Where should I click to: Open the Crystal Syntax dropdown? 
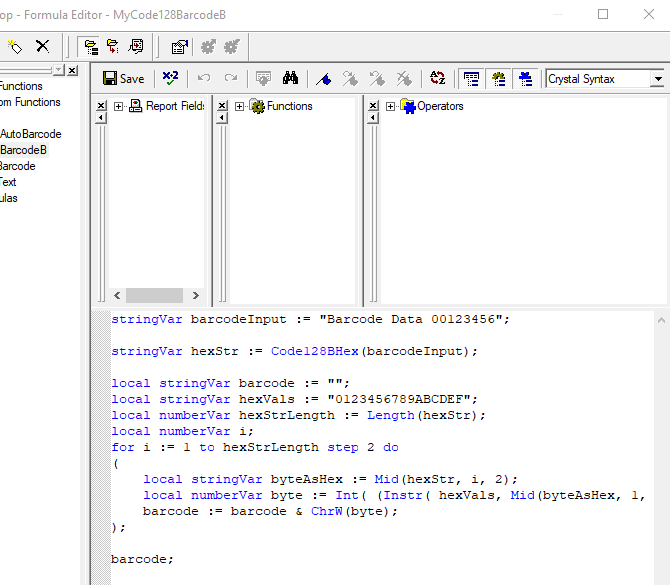(x=658, y=79)
